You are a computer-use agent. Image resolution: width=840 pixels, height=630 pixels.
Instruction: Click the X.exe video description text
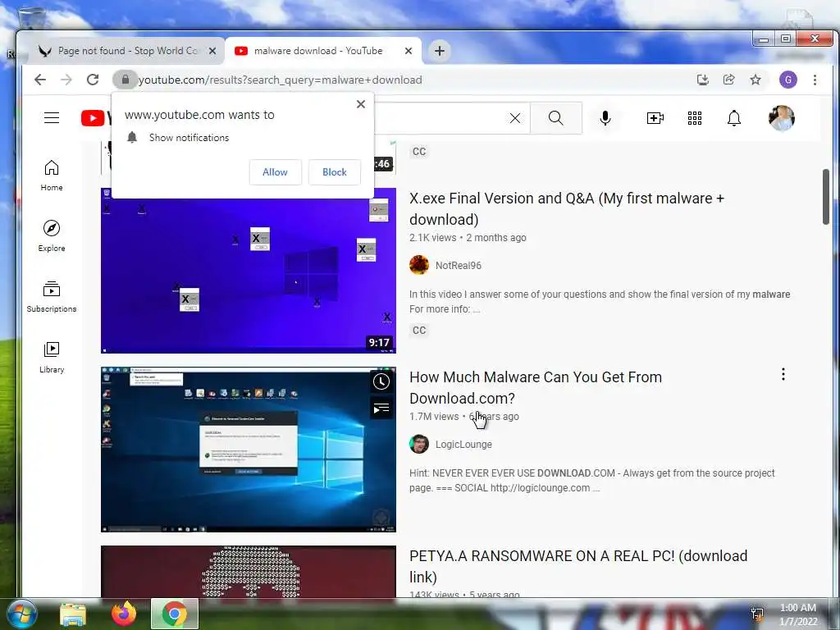pos(600,302)
